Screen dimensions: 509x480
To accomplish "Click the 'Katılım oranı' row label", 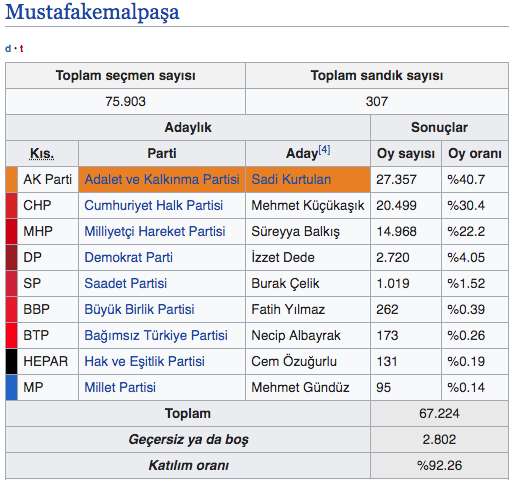I will point(188,465).
